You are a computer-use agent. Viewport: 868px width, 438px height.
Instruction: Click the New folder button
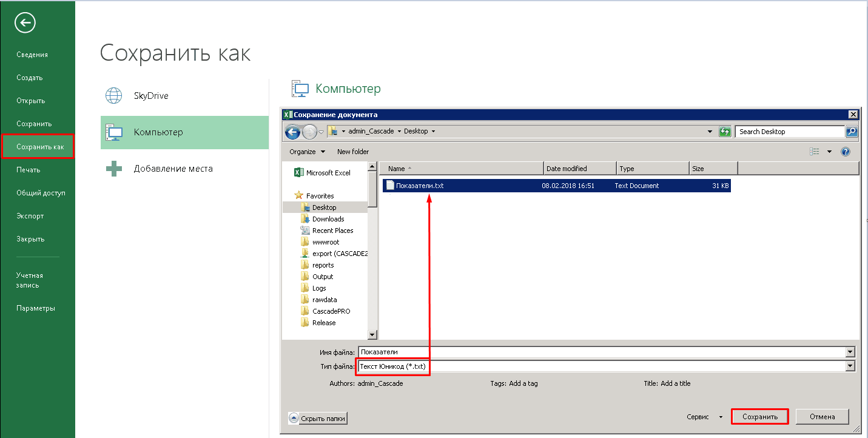(353, 152)
